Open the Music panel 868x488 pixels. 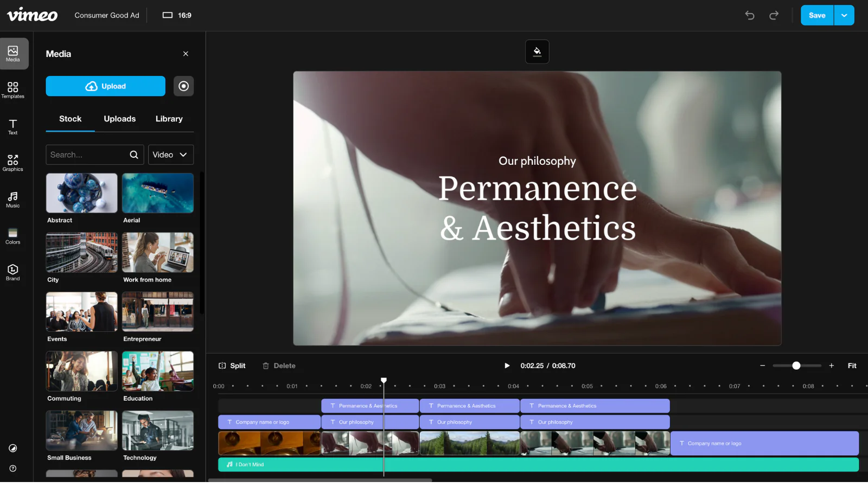click(13, 198)
